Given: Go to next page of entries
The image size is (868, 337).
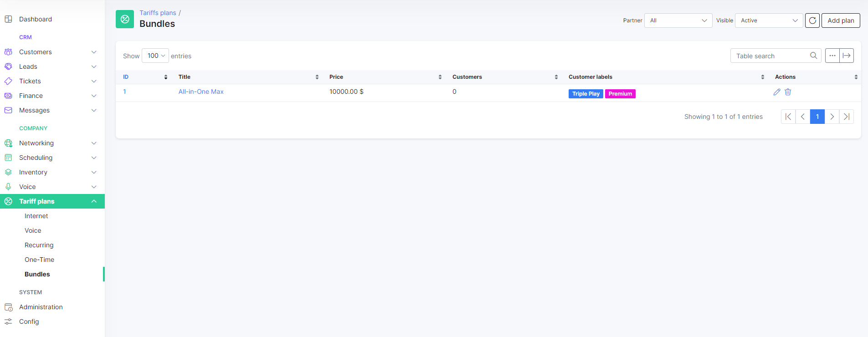Looking at the screenshot, I should click(832, 117).
